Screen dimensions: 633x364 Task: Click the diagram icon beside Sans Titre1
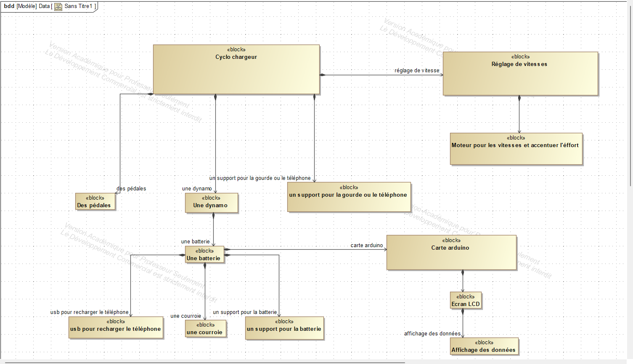pos(58,6)
